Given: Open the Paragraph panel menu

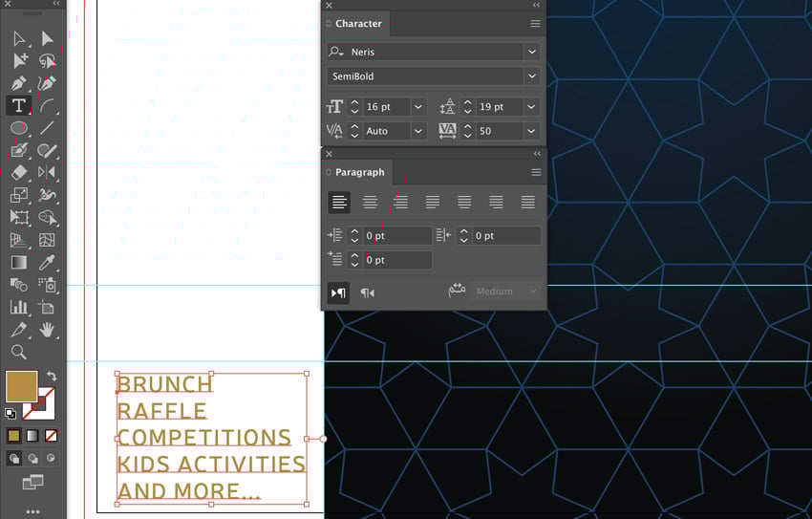Looking at the screenshot, I should click(x=536, y=172).
